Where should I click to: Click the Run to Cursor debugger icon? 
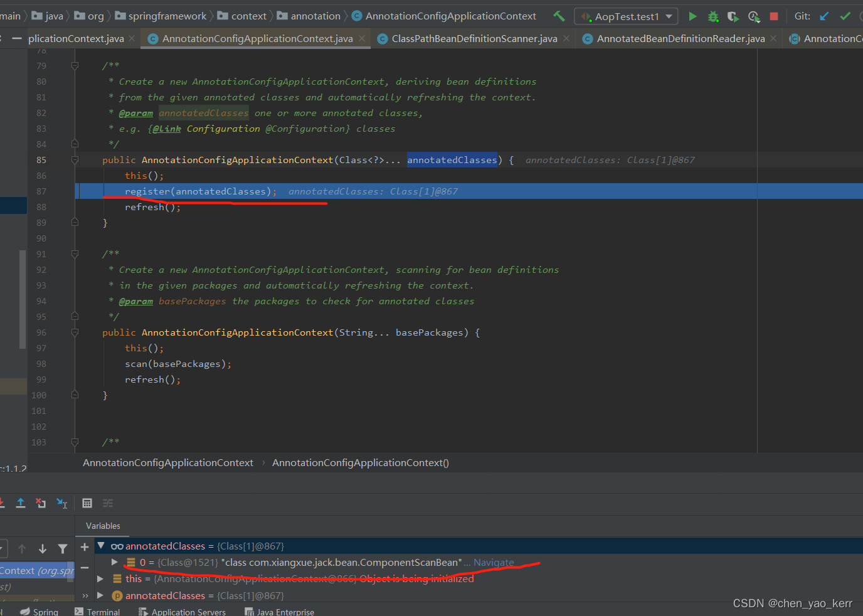[x=62, y=503]
